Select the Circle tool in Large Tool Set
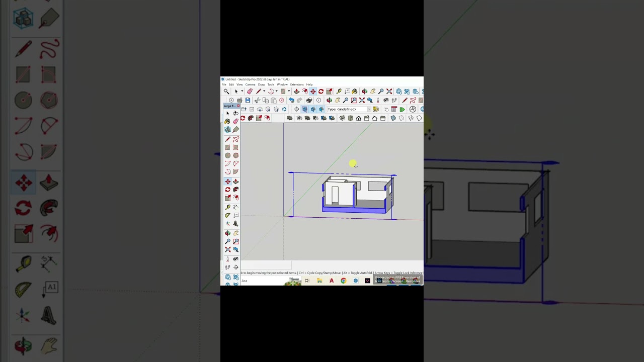Viewport: 644px width, 362px height. tap(227, 155)
